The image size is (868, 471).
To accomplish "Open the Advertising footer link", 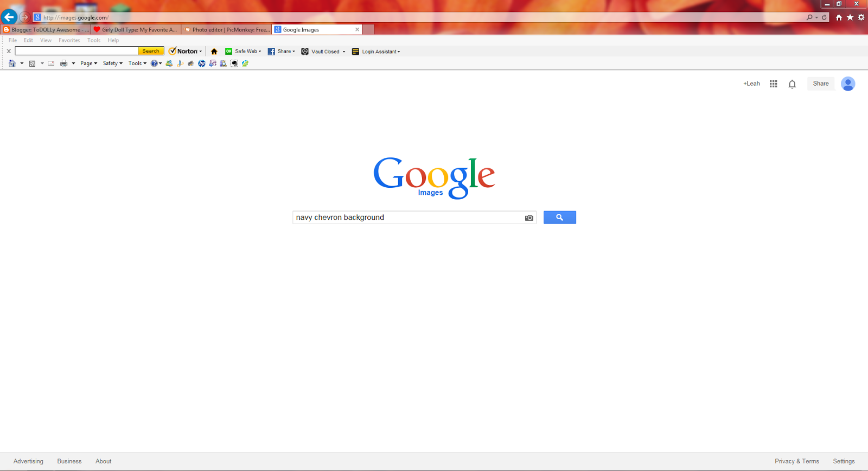I will [x=28, y=461].
